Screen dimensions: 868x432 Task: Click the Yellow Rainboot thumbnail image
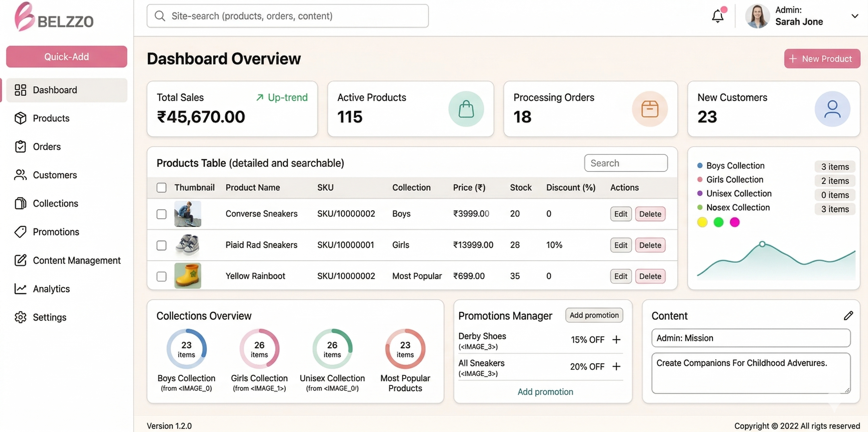point(188,276)
